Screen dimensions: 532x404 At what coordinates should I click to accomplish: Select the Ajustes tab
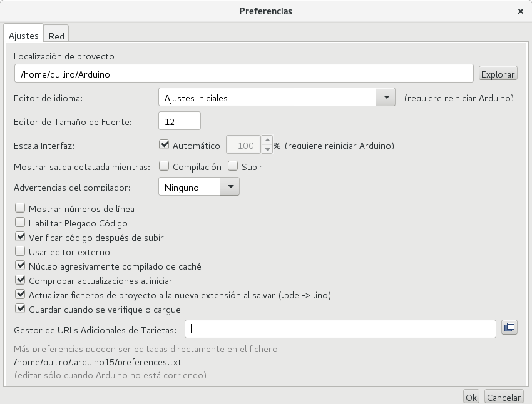coord(23,36)
